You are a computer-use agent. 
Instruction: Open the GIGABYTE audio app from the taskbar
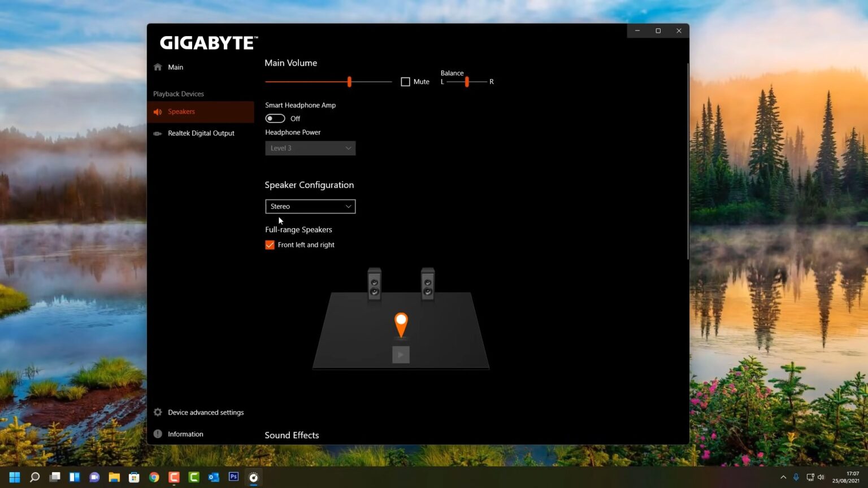tap(253, 477)
